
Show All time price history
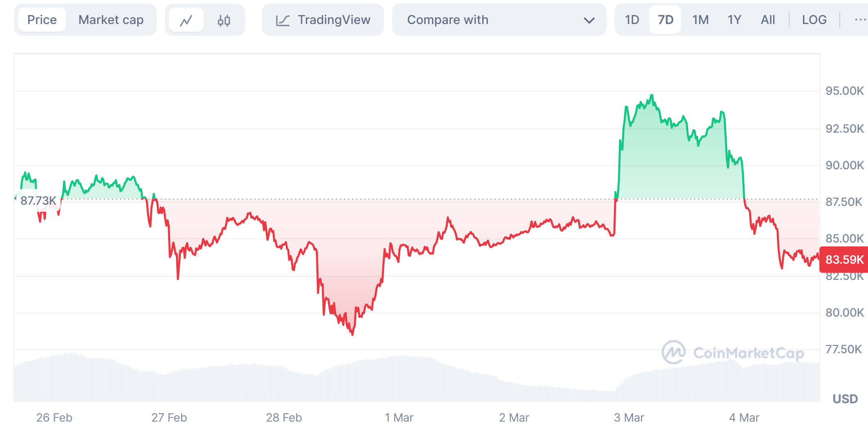click(768, 20)
